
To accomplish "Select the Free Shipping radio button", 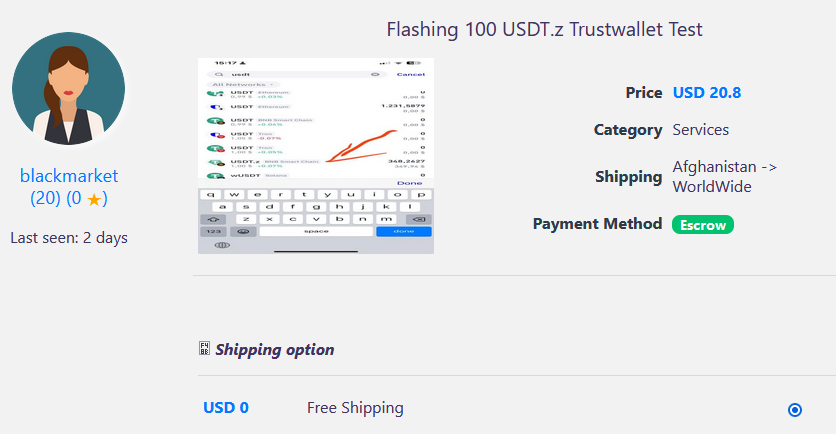I will 795,409.
